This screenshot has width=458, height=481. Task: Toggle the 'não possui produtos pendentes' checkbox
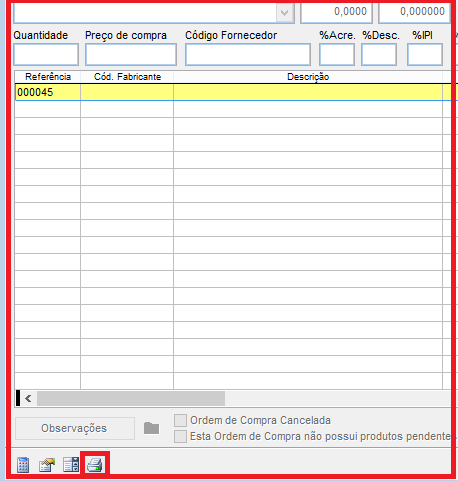180,436
